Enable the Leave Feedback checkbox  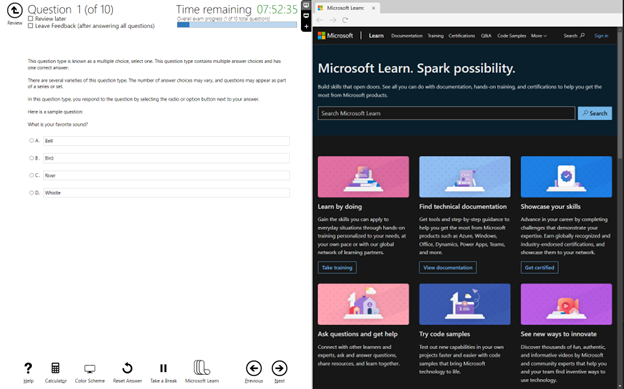click(31, 26)
